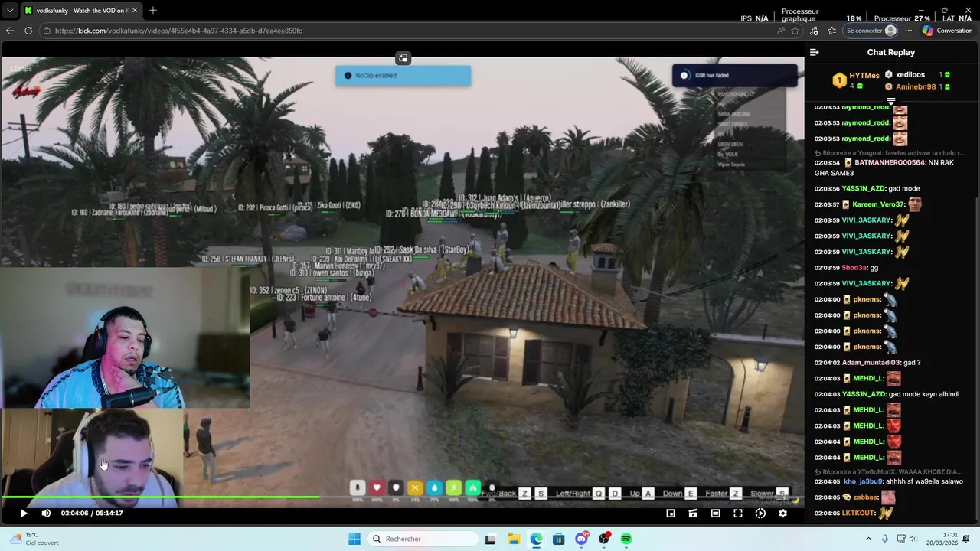Open xediloos leaderboard entry

917,74
